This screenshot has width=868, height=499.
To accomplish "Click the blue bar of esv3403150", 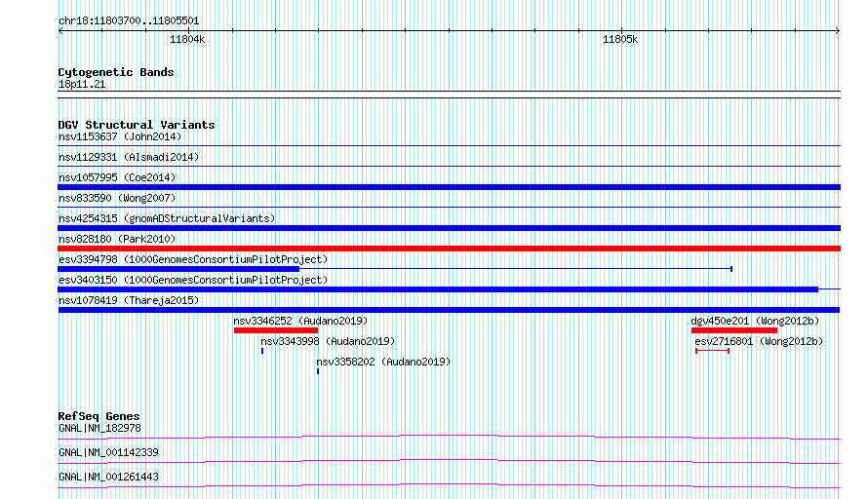I will pos(438,289).
